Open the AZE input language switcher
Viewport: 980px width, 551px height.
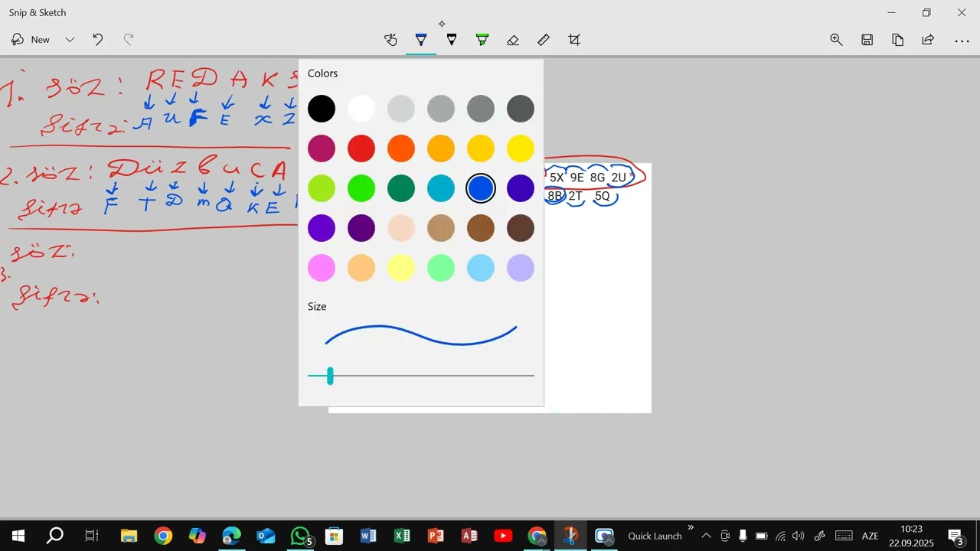870,536
